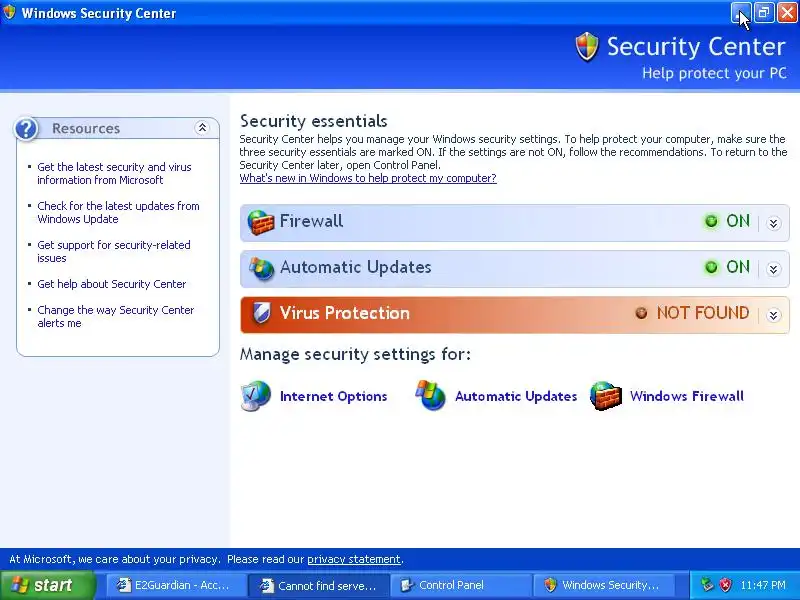Click the Security Center shield logo in header
This screenshot has height=600, width=800.
coord(587,46)
